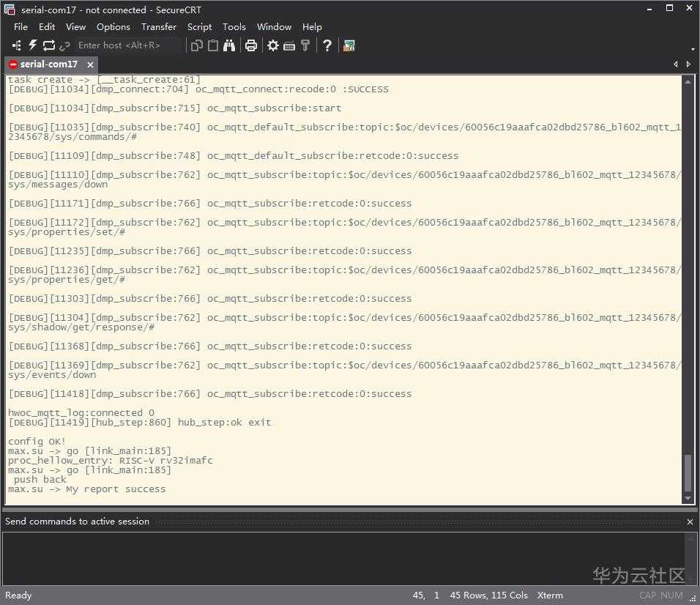This screenshot has height=605, width=700.
Task: Click 'oc_mqtt_connect:recode:0 :SUCCESS' log line
Action: (x=291, y=89)
